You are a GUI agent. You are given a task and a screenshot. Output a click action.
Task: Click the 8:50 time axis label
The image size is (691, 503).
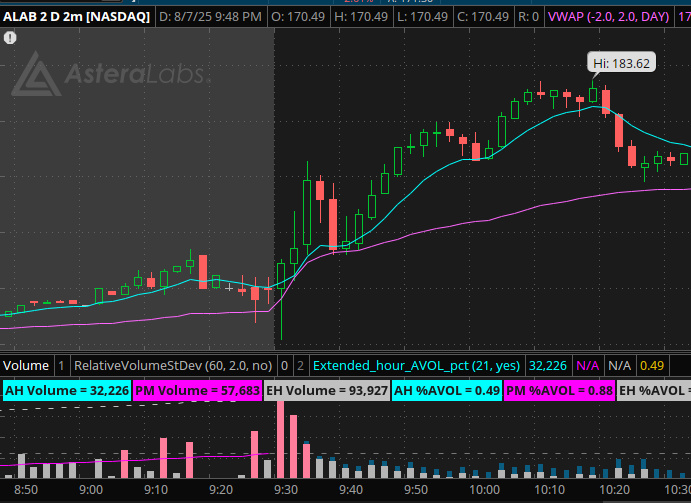[x=26, y=490]
